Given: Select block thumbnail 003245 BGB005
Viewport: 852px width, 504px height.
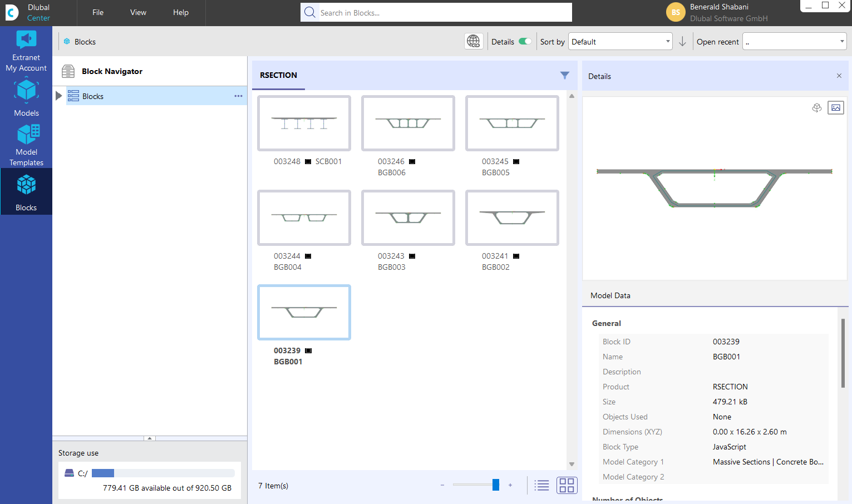Looking at the screenshot, I should (x=512, y=123).
